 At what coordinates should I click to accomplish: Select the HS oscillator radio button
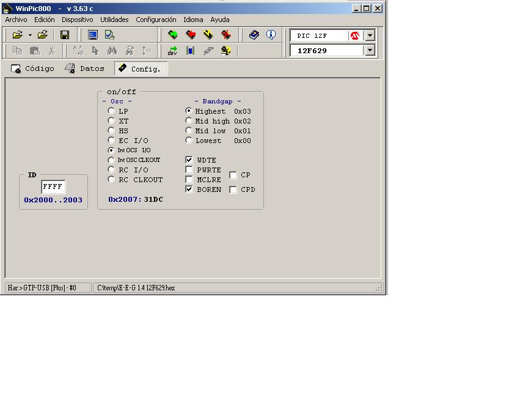pyautogui.click(x=111, y=131)
